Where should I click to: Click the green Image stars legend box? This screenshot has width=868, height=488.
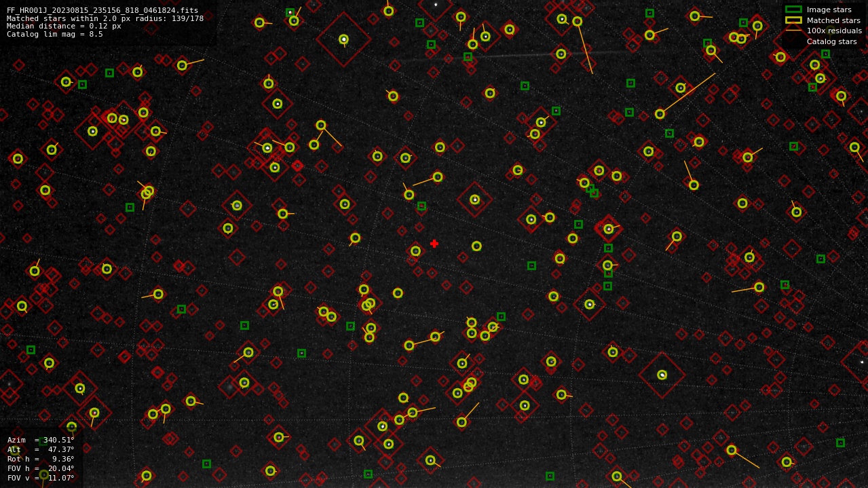pyautogui.click(x=793, y=10)
